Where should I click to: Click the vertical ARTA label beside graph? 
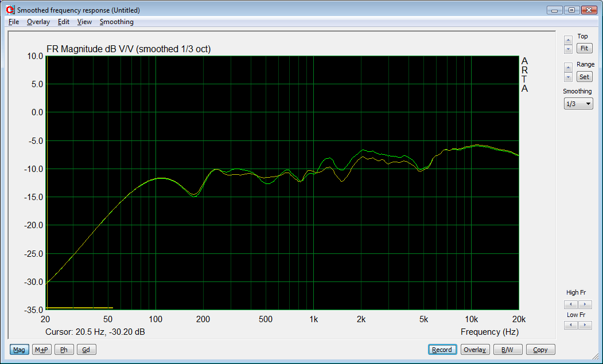tap(524, 75)
